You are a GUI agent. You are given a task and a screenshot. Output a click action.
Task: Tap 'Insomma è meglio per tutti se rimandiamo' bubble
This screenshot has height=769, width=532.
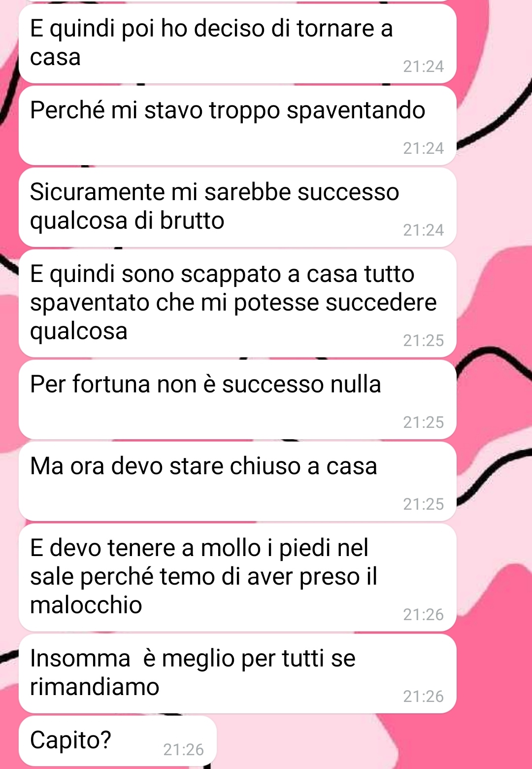pos(237,674)
